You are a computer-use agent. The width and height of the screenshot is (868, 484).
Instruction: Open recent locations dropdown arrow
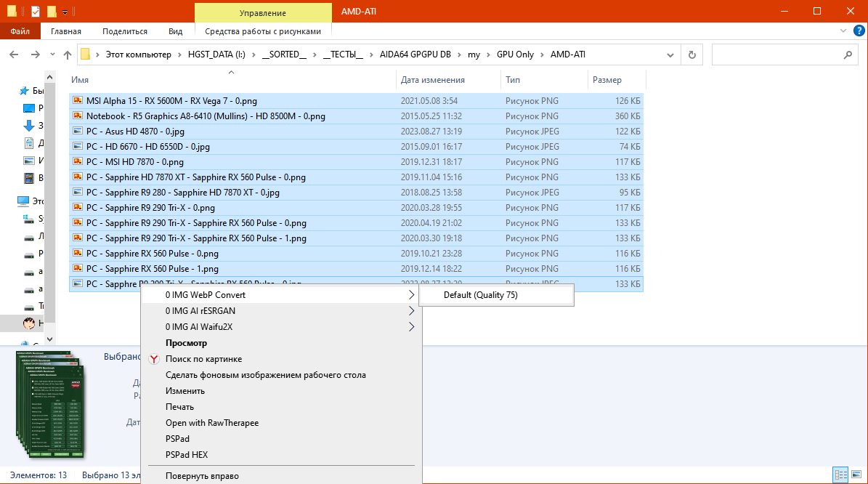52,55
